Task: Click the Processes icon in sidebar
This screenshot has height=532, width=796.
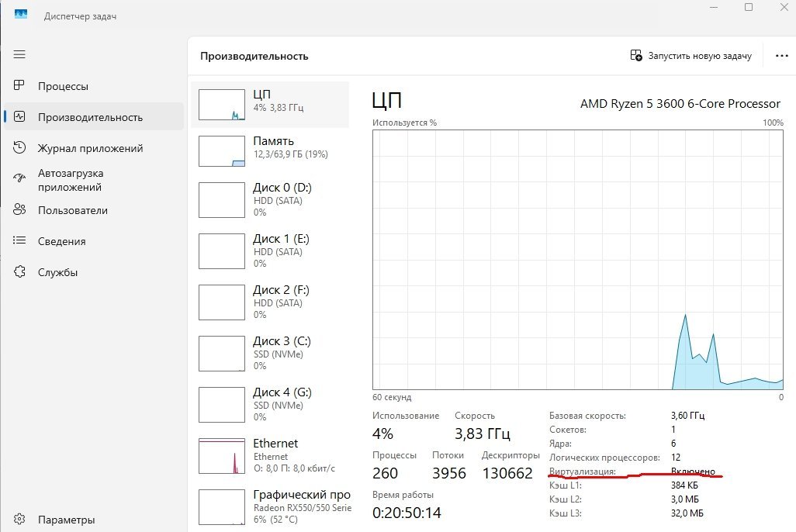Action: (19, 85)
